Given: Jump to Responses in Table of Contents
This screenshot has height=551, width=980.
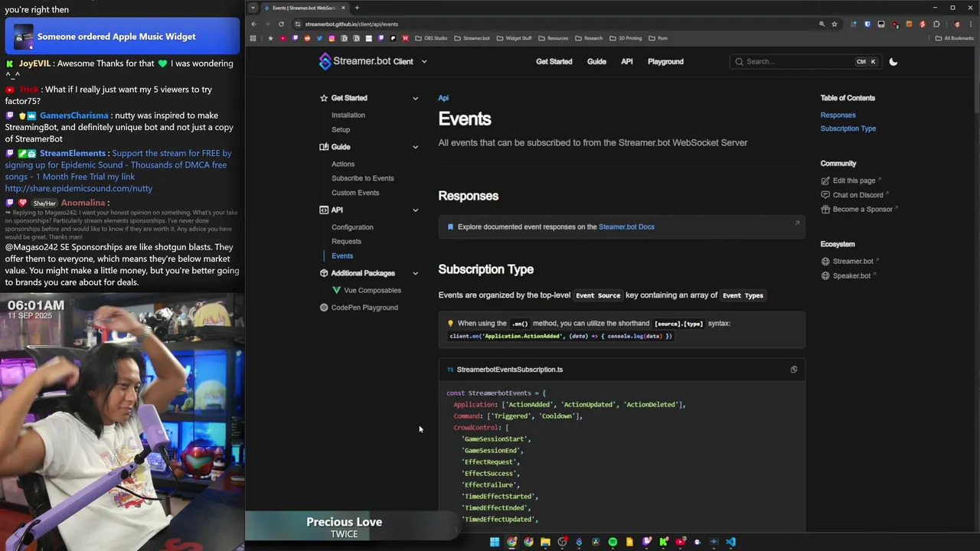Looking at the screenshot, I should pyautogui.click(x=838, y=115).
